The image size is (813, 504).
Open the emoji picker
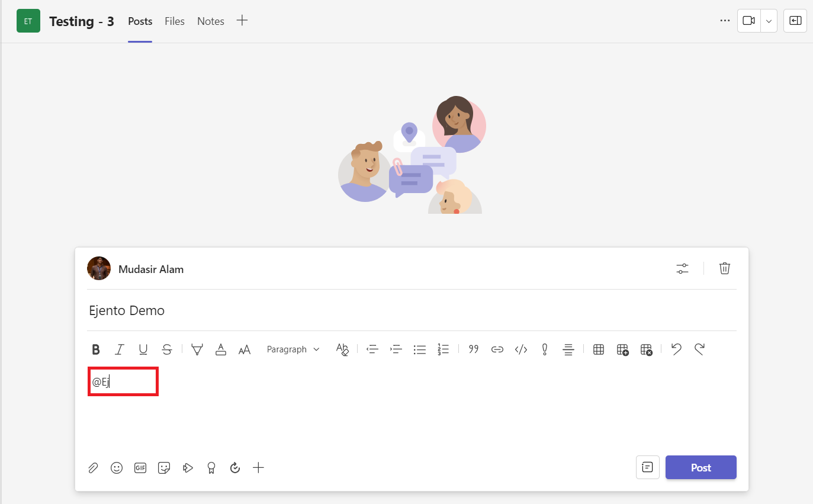coord(117,468)
